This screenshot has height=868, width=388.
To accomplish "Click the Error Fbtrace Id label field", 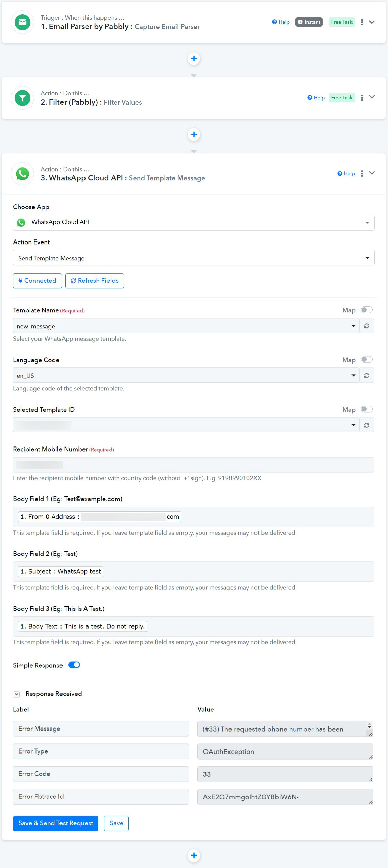I will (x=101, y=796).
